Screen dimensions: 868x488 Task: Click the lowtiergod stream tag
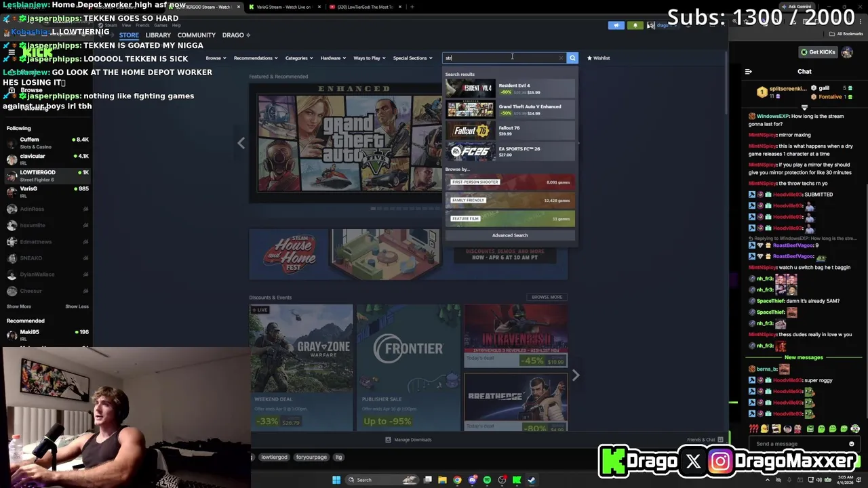pyautogui.click(x=274, y=457)
